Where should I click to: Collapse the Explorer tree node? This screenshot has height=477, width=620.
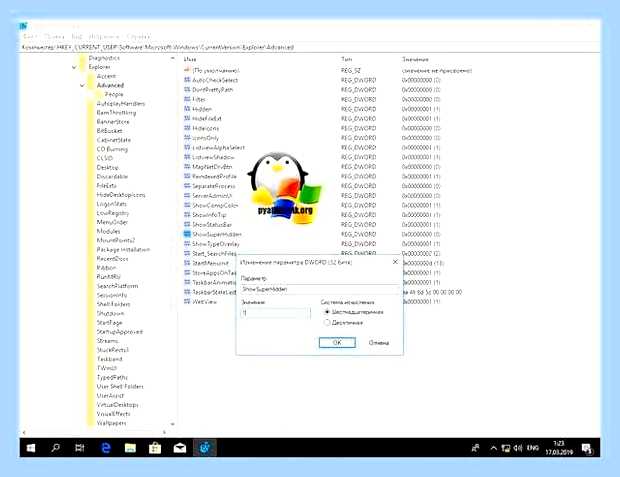pyautogui.click(x=74, y=67)
